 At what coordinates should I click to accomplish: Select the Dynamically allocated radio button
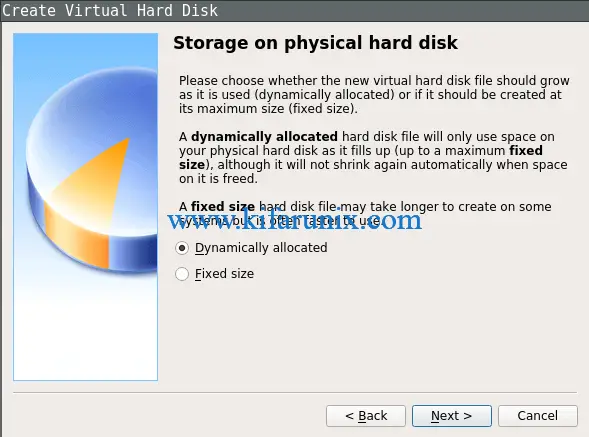click(x=182, y=248)
